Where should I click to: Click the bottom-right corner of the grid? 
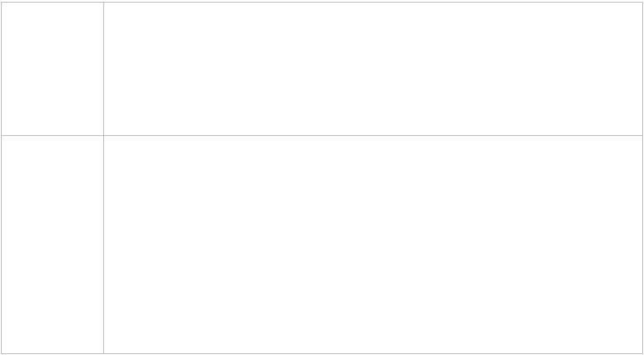pos(643,353)
